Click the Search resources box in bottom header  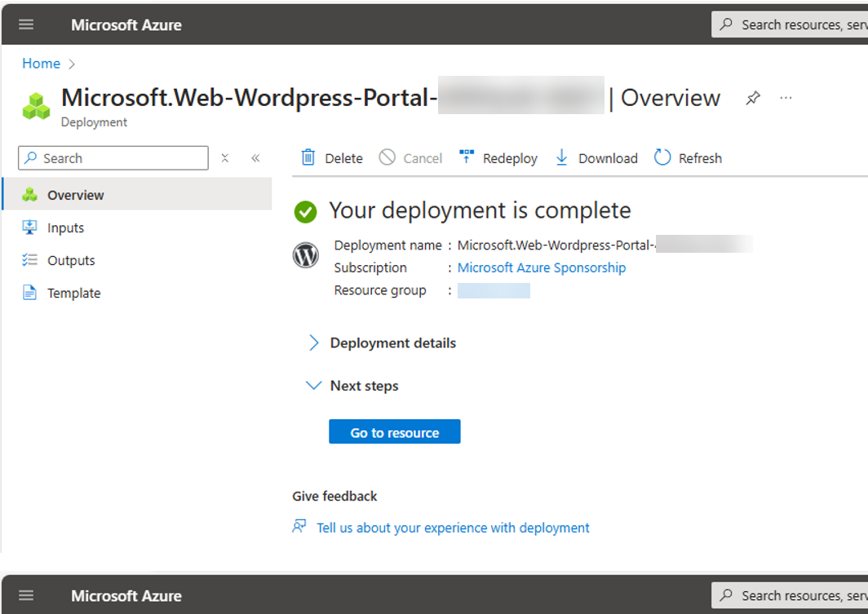pyautogui.click(x=790, y=596)
